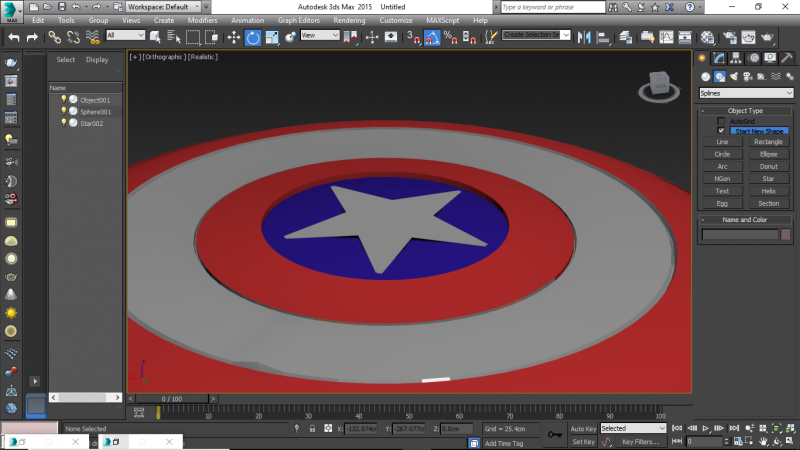The height and width of the screenshot is (450, 800).
Task: Click the Rectangle spline button
Action: [x=768, y=142]
